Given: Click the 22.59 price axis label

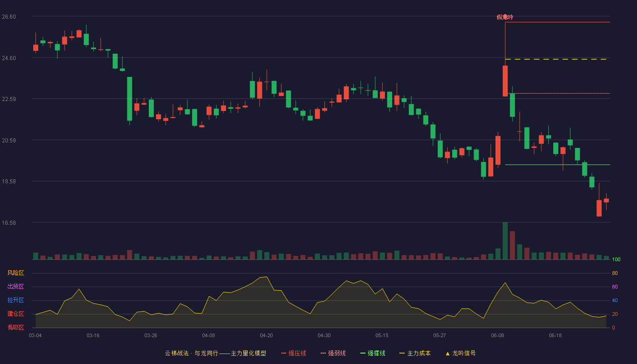Looking at the screenshot, I should click(x=9, y=99).
